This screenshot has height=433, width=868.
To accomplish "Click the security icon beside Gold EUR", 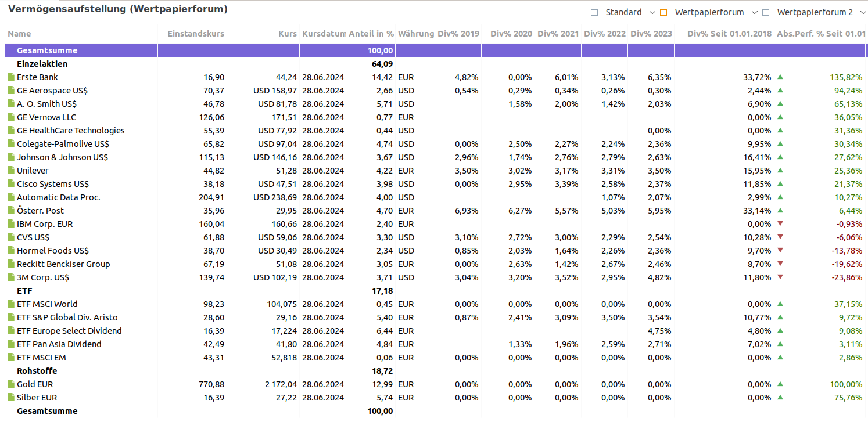I will click(x=10, y=384).
